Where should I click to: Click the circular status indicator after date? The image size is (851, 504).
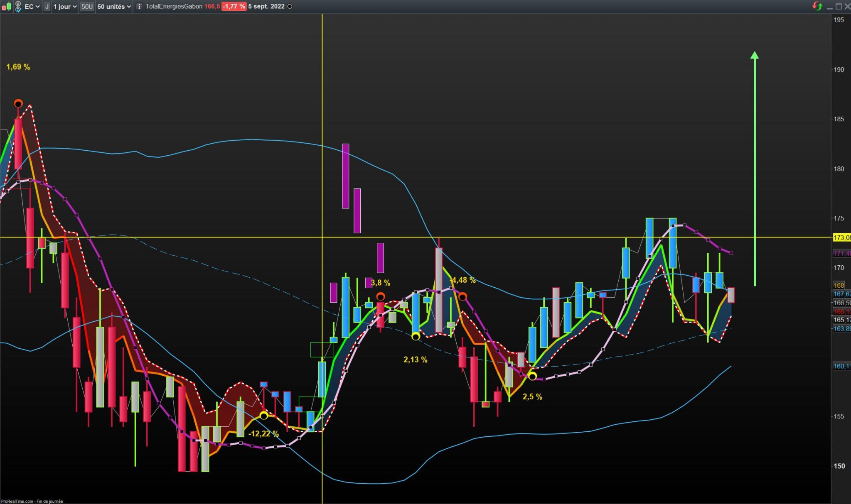point(290,7)
